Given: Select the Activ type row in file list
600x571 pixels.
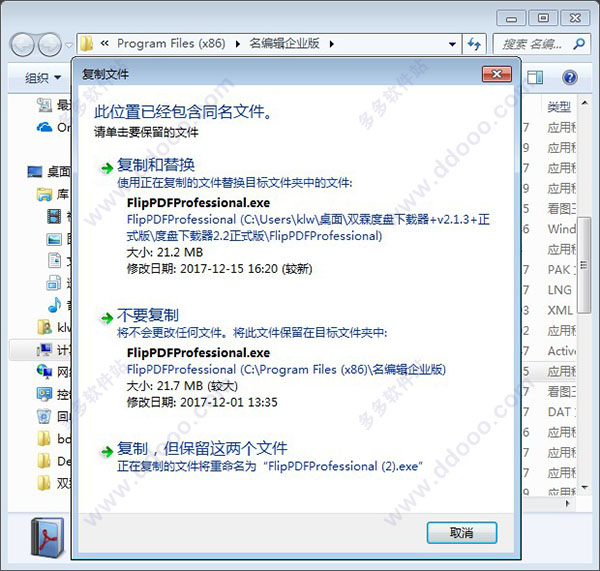Looking at the screenshot, I should click(549, 351).
